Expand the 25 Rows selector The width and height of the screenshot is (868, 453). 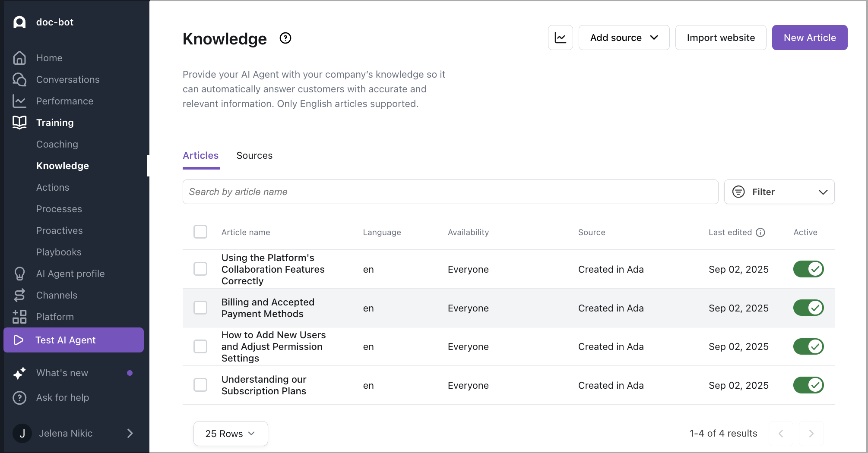(x=230, y=433)
